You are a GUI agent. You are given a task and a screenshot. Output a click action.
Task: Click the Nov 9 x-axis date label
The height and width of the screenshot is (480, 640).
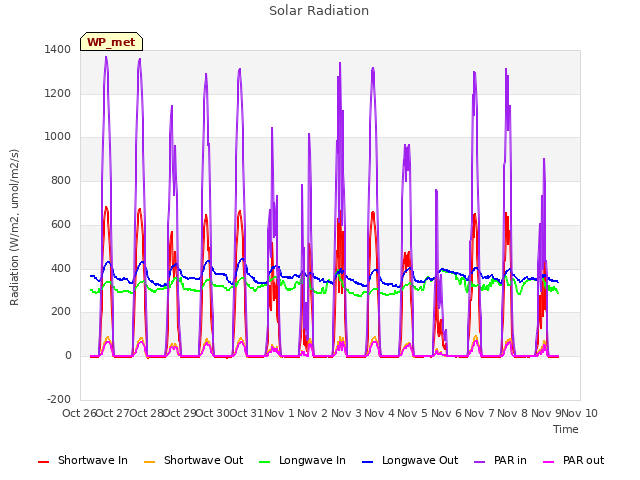[x=546, y=413]
